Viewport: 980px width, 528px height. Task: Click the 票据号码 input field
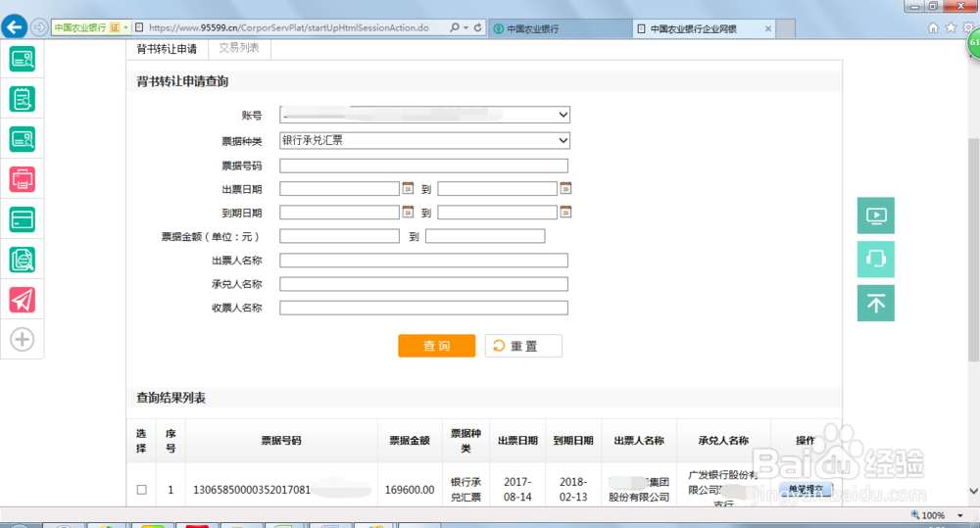click(423, 166)
